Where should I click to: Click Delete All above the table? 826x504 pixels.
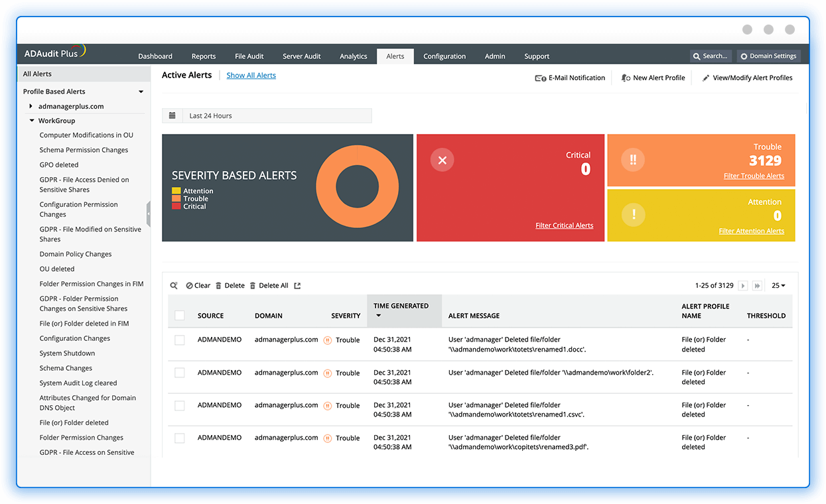[x=269, y=286]
